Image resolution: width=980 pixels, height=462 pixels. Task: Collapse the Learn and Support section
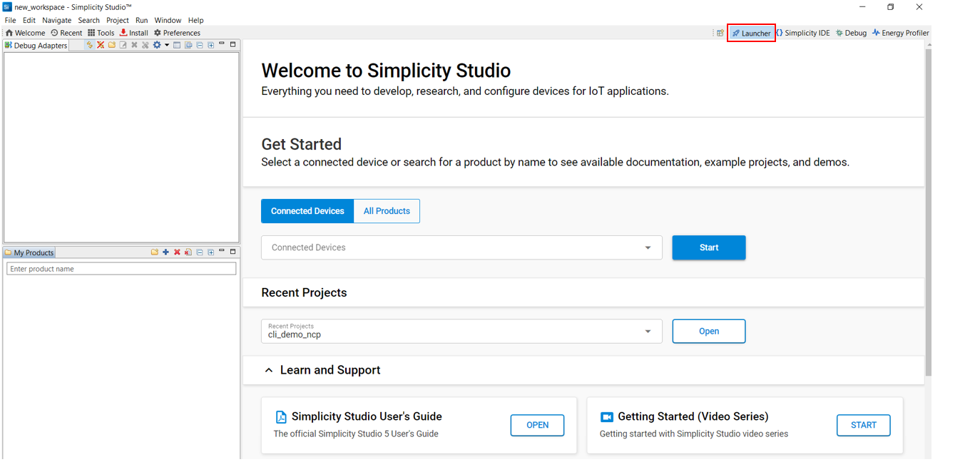pyautogui.click(x=269, y=370)
